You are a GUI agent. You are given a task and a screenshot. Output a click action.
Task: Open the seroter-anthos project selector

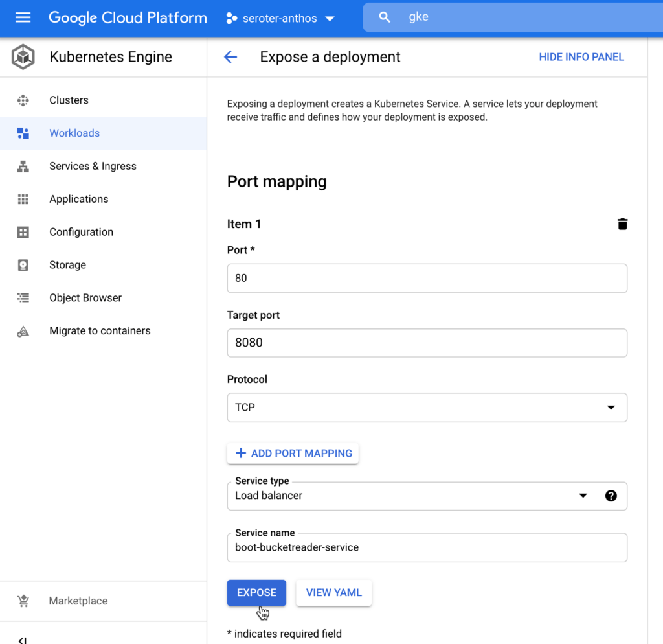pos(280,18)
